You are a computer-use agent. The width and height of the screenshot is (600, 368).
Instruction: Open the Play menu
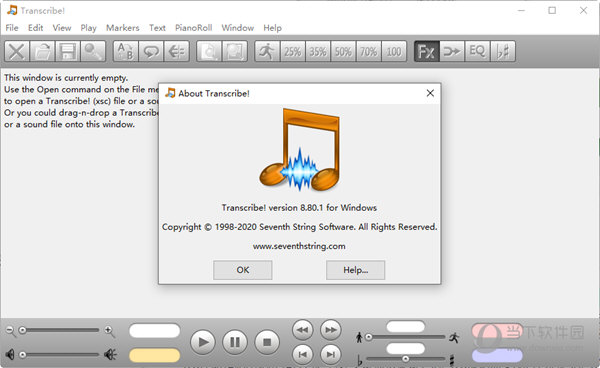coord(88,28)
